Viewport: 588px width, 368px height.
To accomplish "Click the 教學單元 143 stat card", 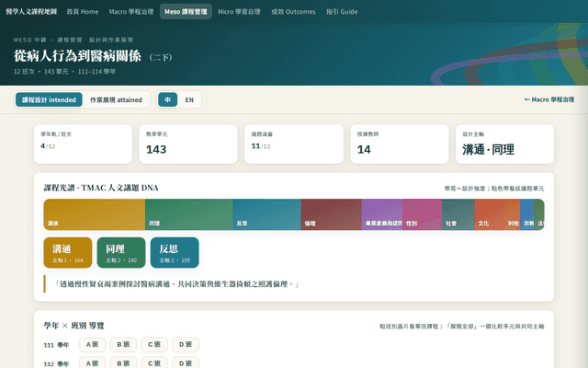I will (x=188, y=144).
